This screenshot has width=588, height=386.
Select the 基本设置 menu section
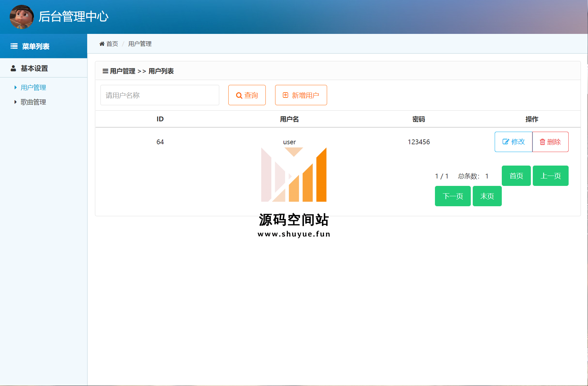(x=44, y=68)
